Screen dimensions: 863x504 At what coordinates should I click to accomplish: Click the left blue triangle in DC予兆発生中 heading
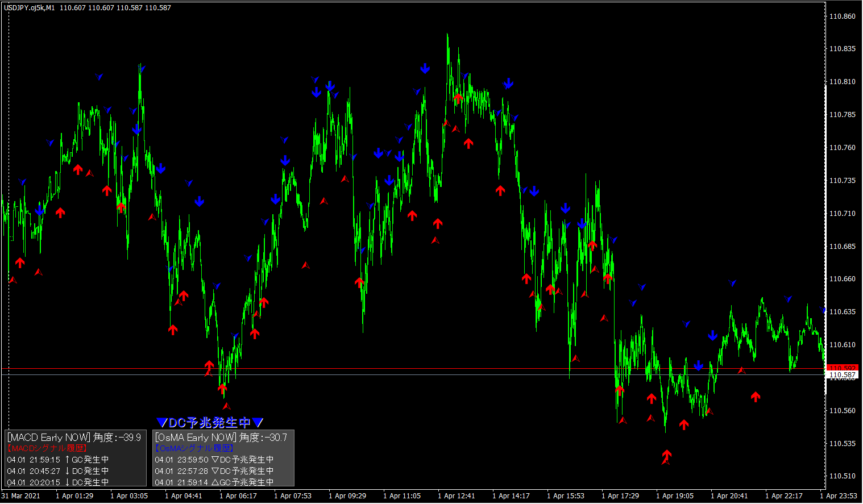pyautogui.click(x=161, y=423)
